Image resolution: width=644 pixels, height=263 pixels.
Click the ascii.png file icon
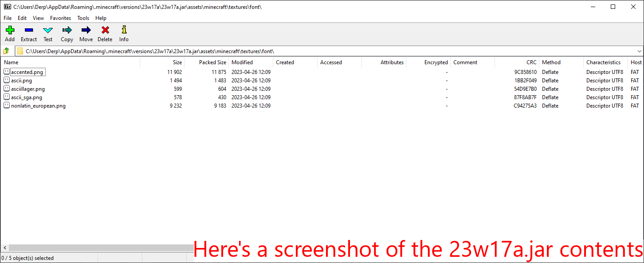7,80
